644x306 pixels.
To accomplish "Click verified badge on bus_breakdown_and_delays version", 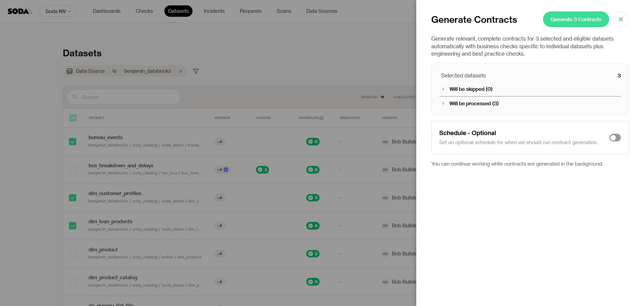I will tap(226, 170).
